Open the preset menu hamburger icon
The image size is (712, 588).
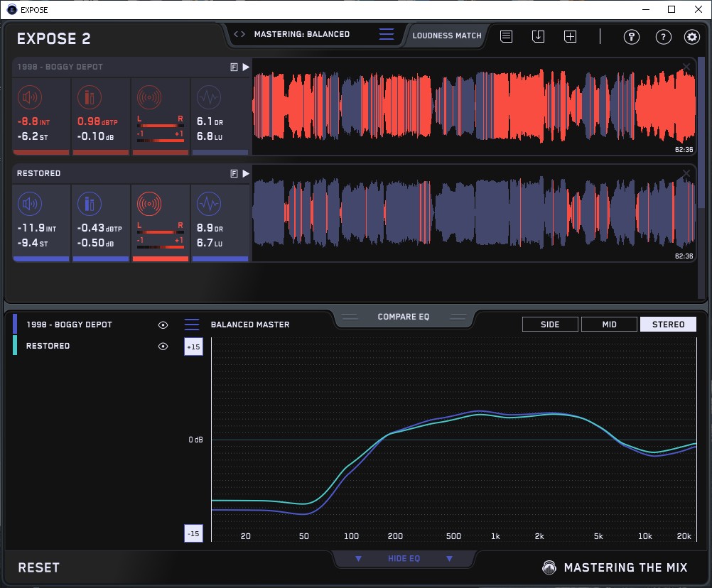pos(386,34)
